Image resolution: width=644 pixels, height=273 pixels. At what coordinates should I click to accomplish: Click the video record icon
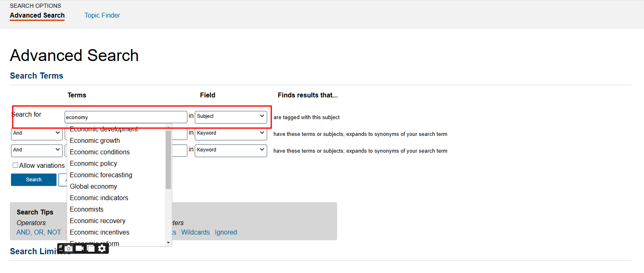pyautogui.click(x=80, y=248)
